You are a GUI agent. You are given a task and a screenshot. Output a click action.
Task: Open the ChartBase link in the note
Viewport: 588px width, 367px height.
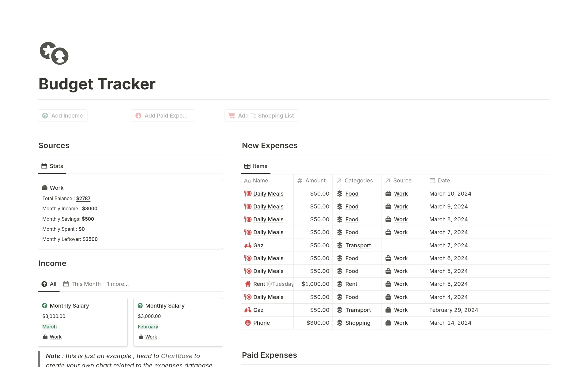point(177,356)
